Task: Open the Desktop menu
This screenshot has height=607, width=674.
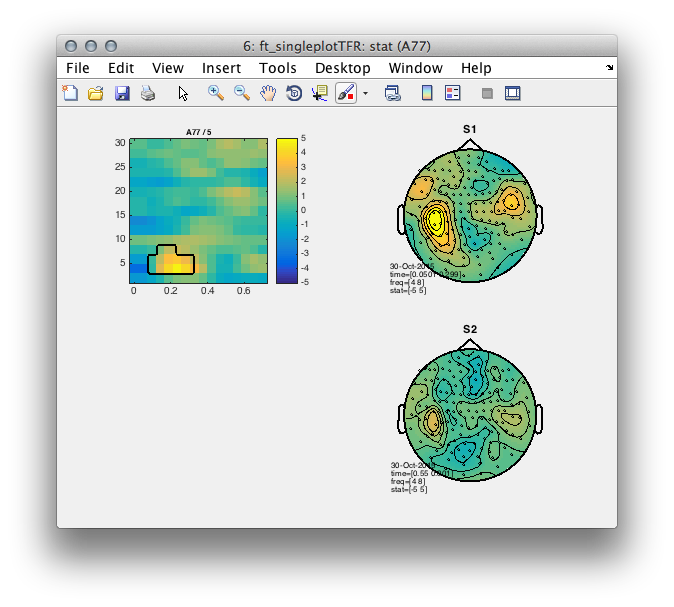Action: coord(343,68)
